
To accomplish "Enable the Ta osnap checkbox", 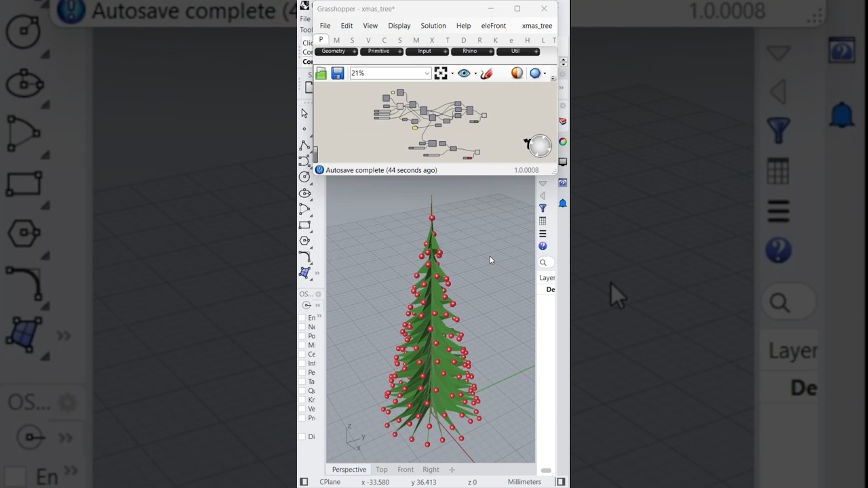I will (x=302, y=382).
